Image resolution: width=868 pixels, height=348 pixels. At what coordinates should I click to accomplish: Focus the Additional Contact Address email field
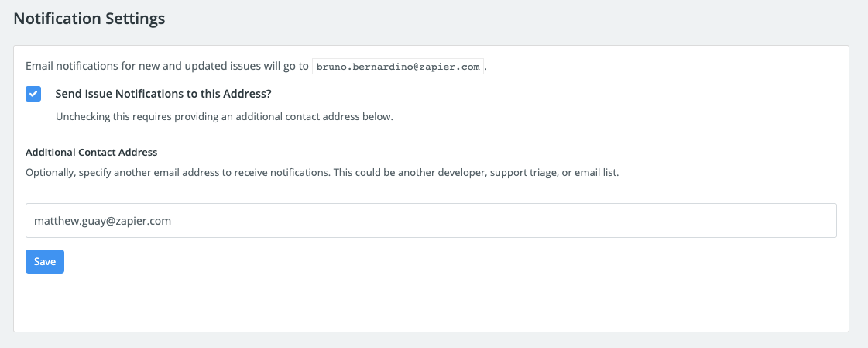tap(431, 221)
